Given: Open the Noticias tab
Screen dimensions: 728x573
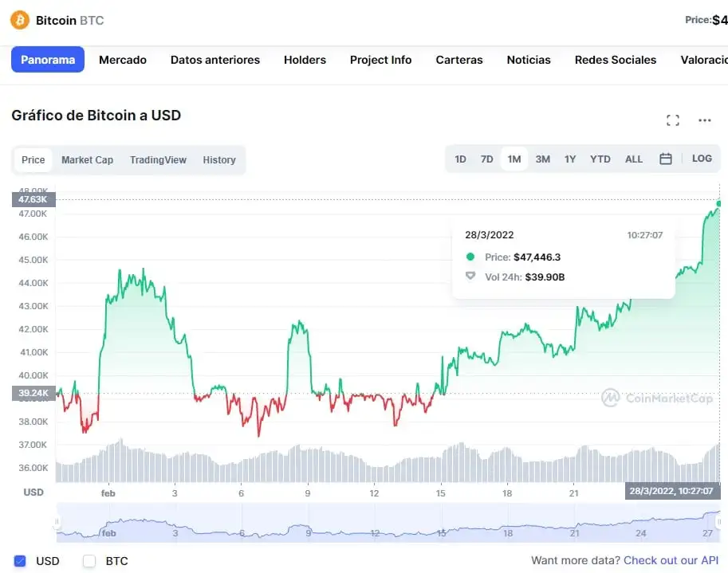Looking at the screenshot, I should tap(528, 59).
